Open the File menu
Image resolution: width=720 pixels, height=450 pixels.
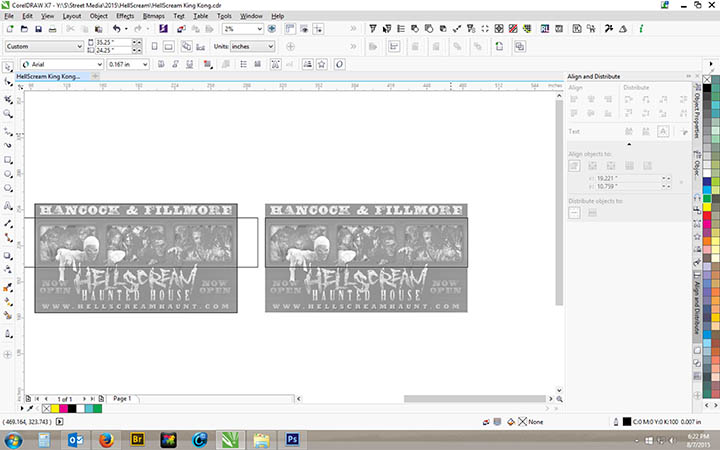click(9, 16)
